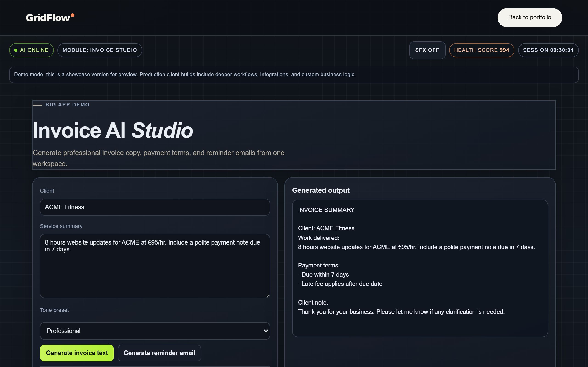Image resolution: width=588 pixels, height=367 pixels.
Task: Toggle the SFX OFF sound switch
Action: (x=427, y=50)
